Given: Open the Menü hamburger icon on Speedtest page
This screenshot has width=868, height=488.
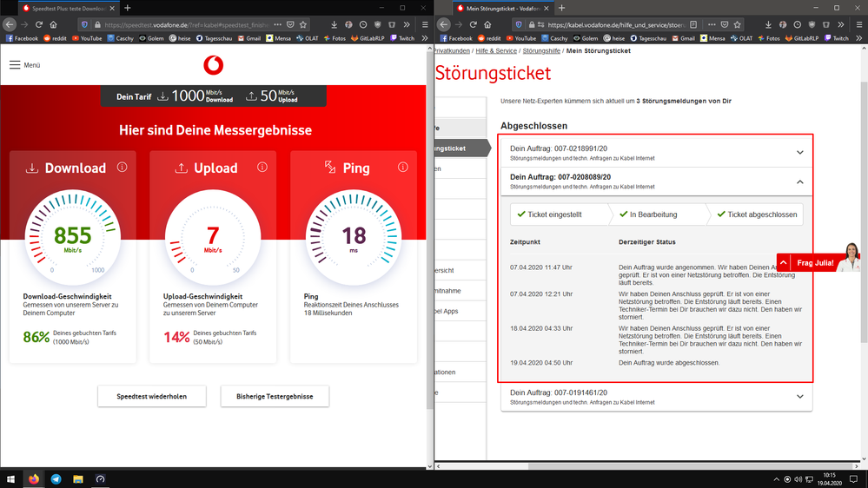Looking at the screenshot, I should pos(15,65).
